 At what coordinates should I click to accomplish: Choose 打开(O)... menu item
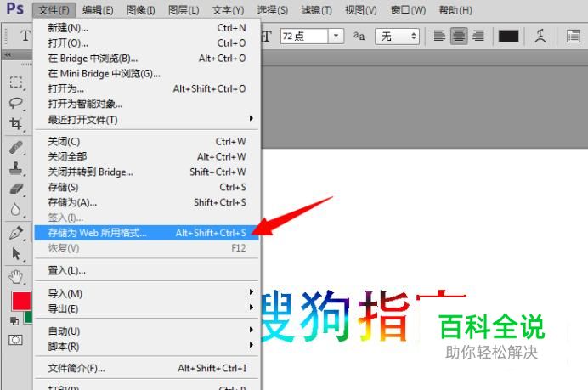coord(146,43)
